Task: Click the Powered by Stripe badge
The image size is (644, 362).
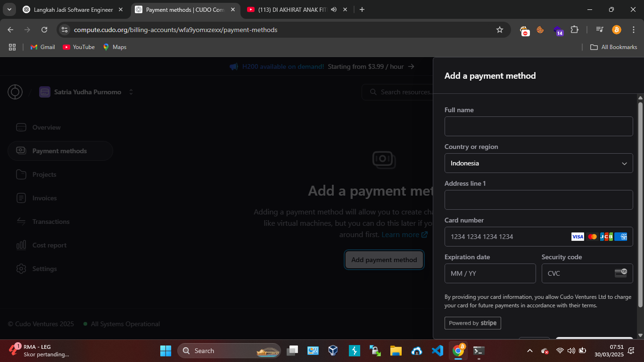Action: click(x=473, y=323)
